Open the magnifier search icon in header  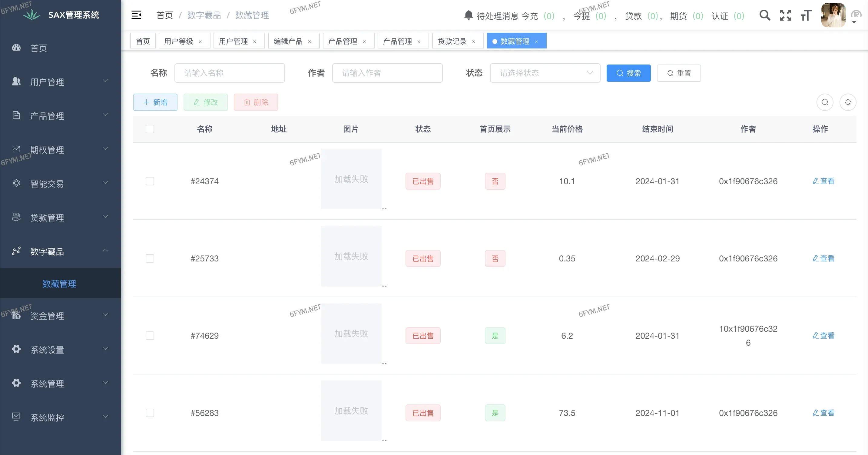click(x=764, y=15)
